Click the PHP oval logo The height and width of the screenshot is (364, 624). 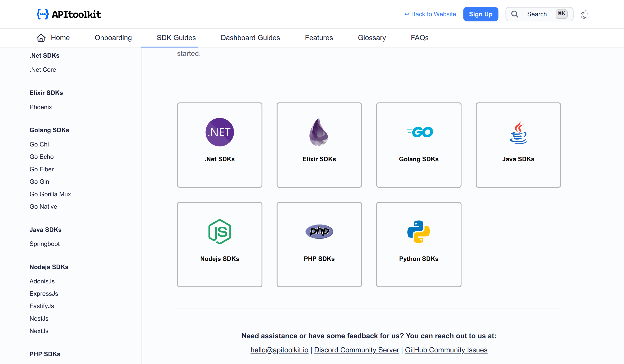click(319, 232)
